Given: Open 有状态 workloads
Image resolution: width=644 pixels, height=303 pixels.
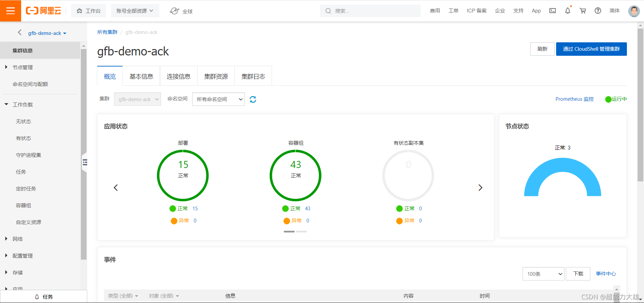Looking at the screenshot, I should [x=23, y=138].
